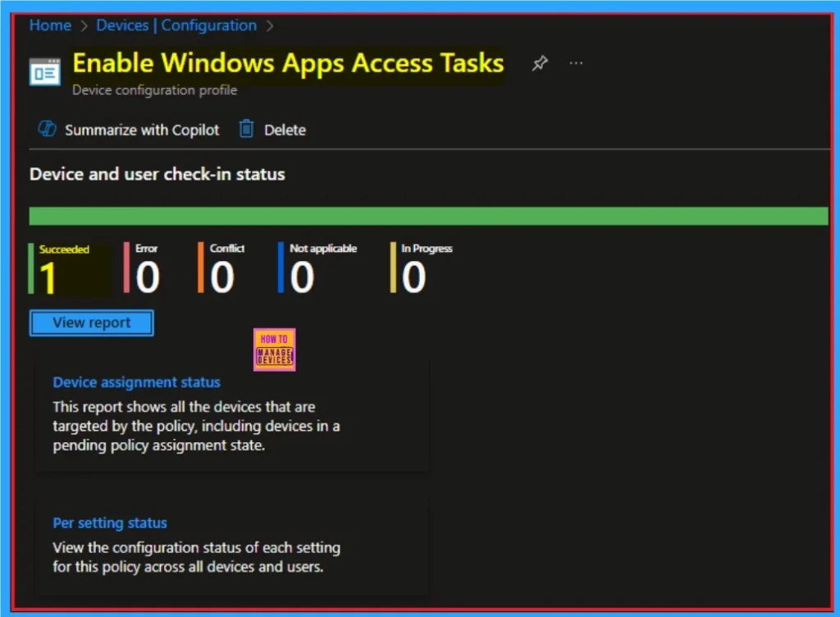Viewport: 840px width, 617px height.
Task: Click the green check-in status bar
Action: tap(428, 216)
